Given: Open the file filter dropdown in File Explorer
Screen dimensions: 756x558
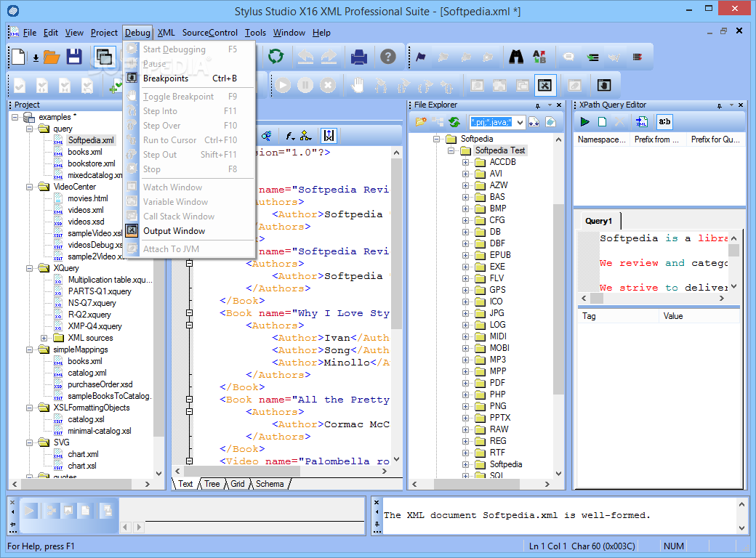Looking at the screenshot, I should [x=520, y=122].
